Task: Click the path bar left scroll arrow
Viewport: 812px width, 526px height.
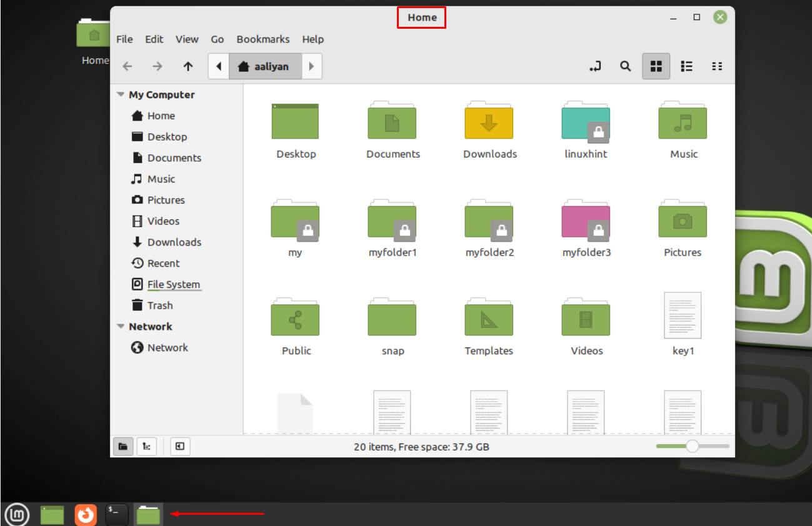Action: (x=219, y=66)
